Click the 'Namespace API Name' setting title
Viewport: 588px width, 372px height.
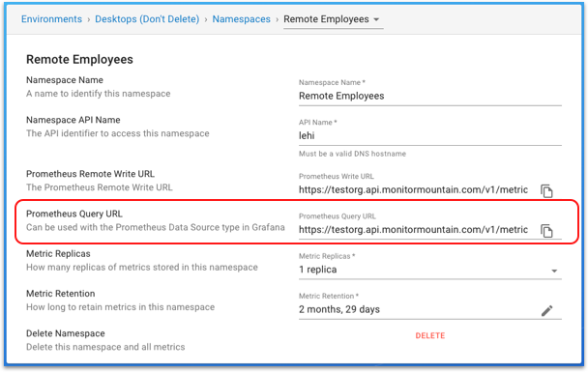pyautogui.click(x=73, y=120)
